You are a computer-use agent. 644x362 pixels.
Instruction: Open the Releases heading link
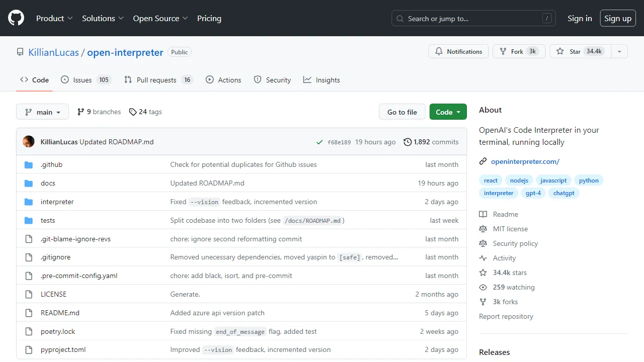495,352
